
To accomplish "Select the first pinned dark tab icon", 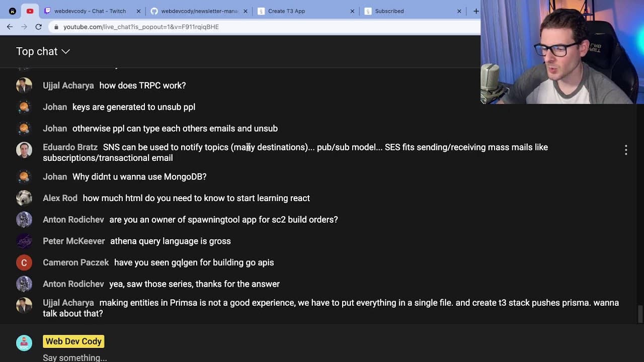I will click(13, 11).
